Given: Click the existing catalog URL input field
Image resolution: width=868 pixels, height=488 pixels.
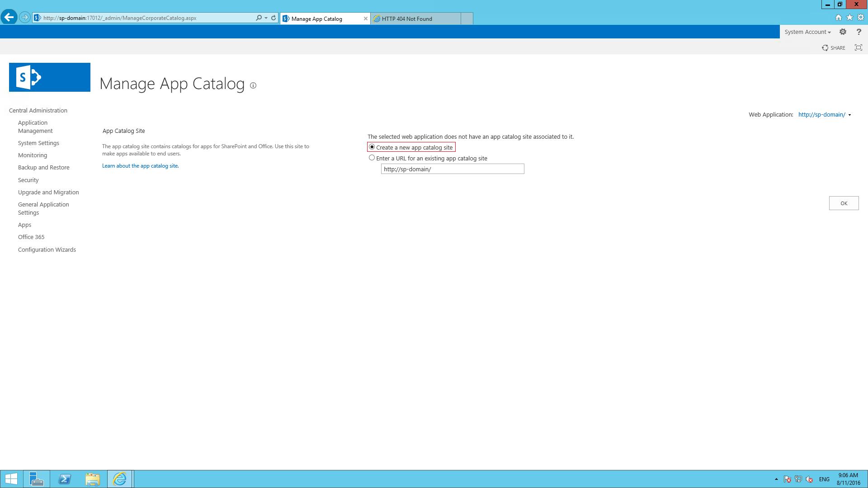Looking at the screenshot, I should 453,169.
